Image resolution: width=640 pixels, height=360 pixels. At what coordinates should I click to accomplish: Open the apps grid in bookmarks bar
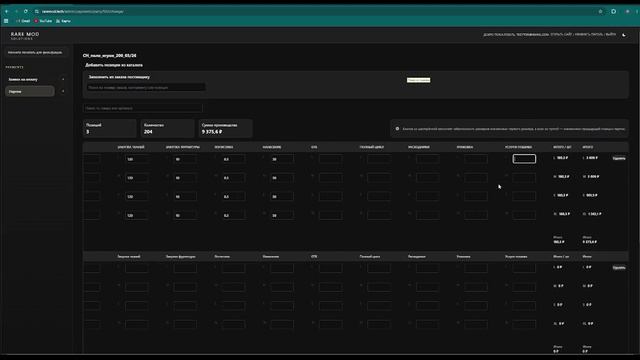coord(6,21)
